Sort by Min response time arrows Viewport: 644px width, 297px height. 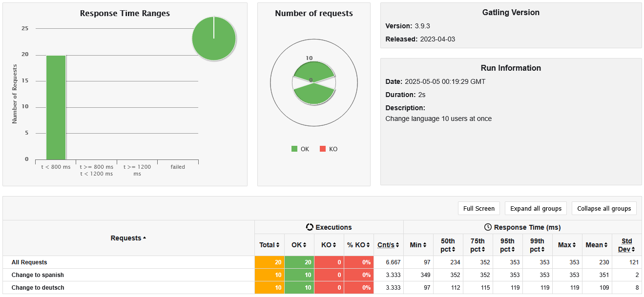pyautogui.click(x=425, y=245)
